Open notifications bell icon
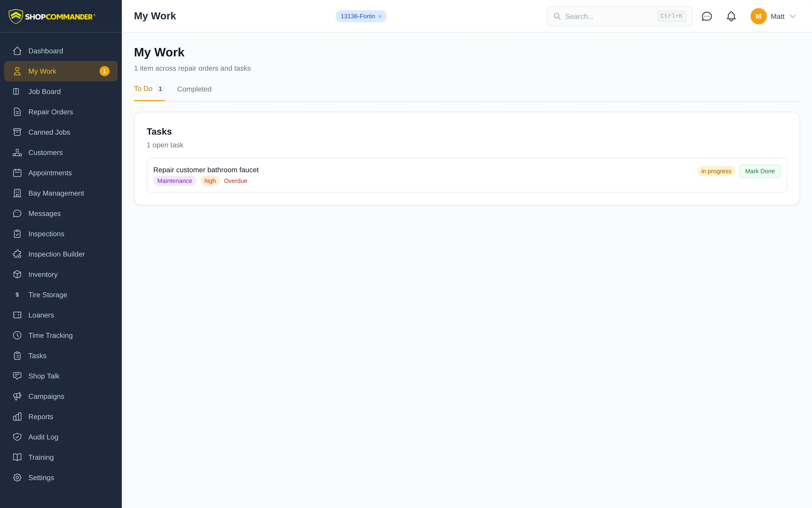 tap(731, 16)
